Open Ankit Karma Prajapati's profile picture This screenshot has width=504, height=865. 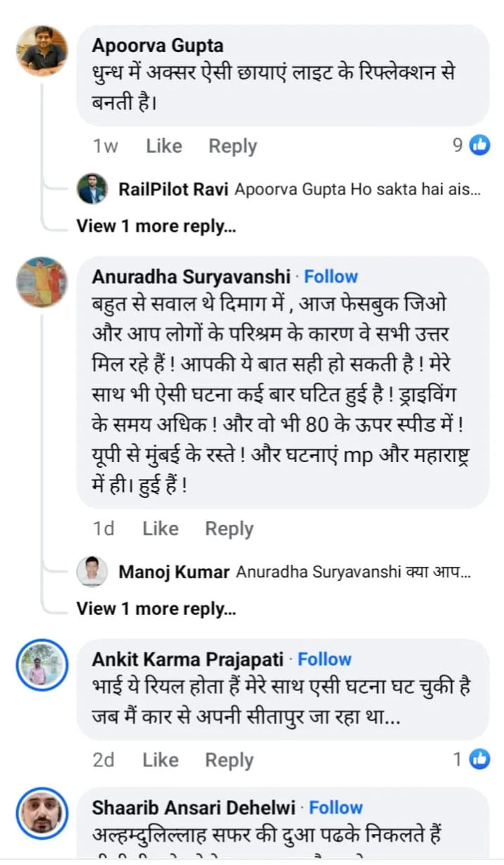[x=42, y=665]
